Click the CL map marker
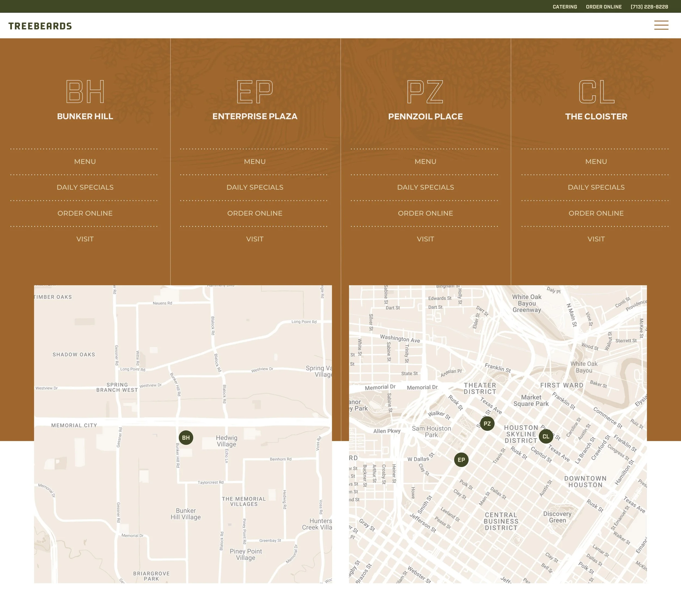 (x=546, y=436)
